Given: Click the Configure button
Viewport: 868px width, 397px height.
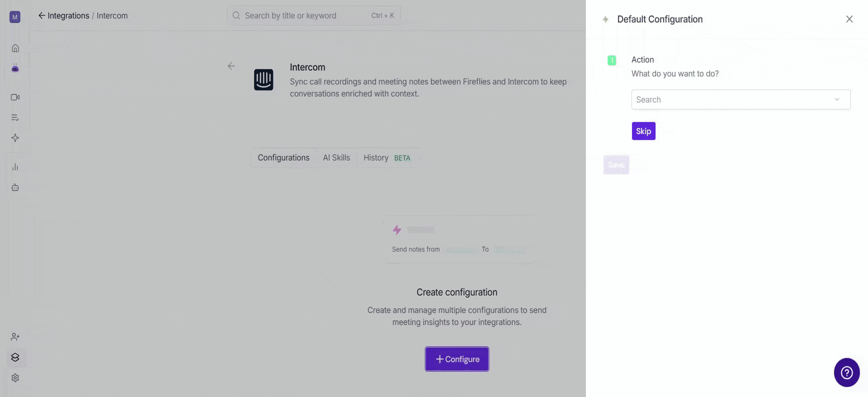Looking at the screenshot, I should (x=457, y=359).
